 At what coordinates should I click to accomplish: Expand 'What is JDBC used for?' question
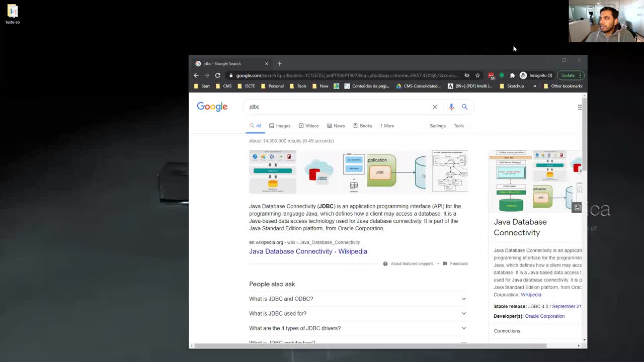tap(278, 313)
